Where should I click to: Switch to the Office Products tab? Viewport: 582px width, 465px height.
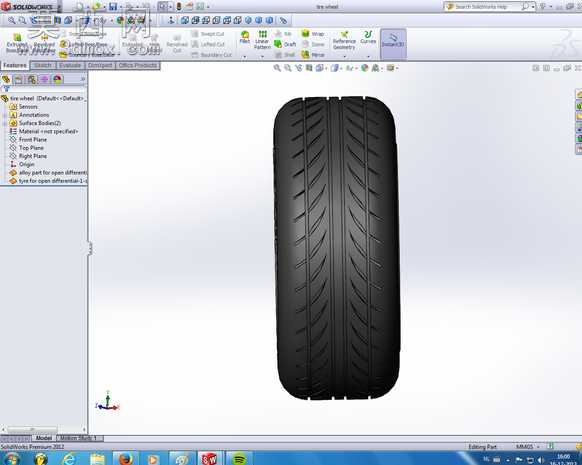(x=138, y=65)
